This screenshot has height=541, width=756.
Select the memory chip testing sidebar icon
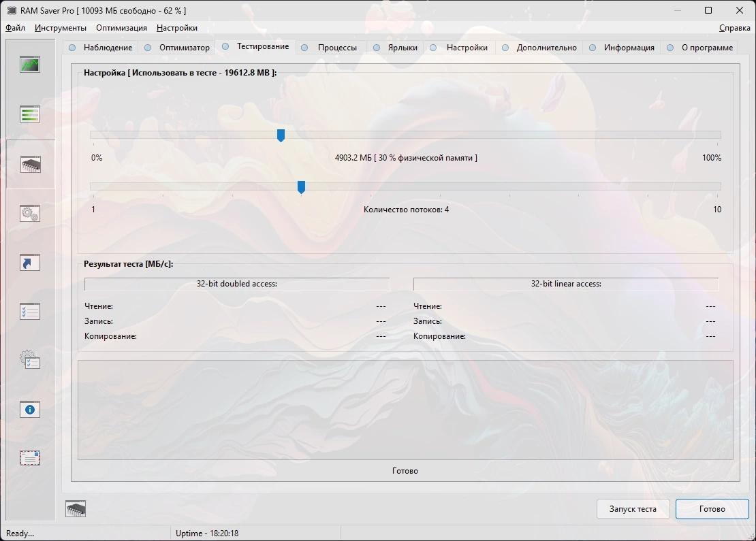pos(30,164)
